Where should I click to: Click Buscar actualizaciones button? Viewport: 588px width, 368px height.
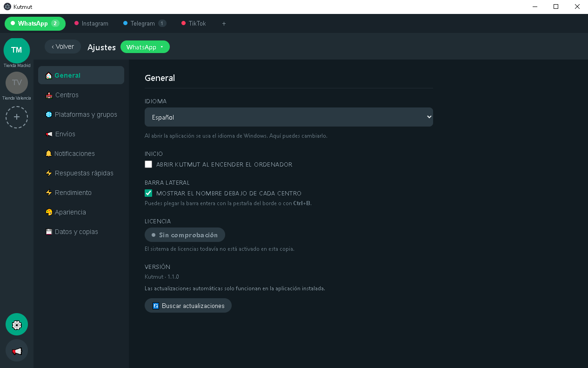188,306
